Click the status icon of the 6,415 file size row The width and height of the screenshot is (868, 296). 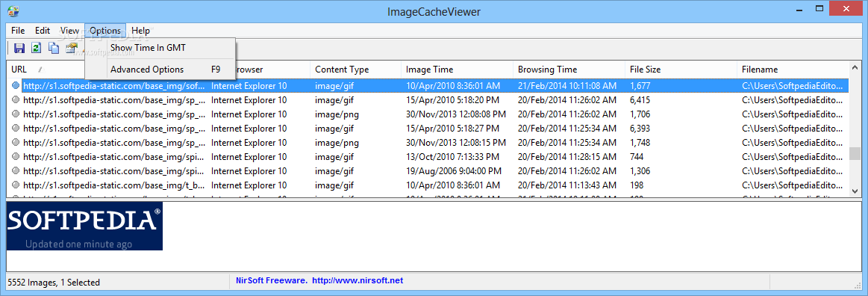pos(16,99)
